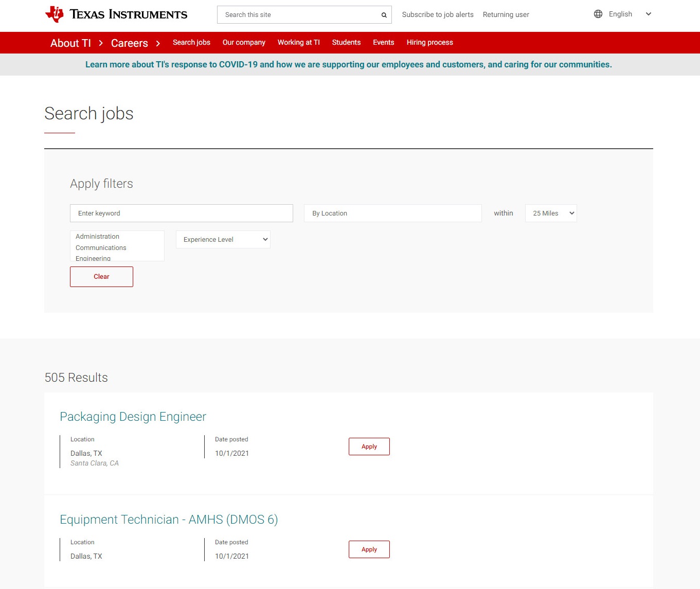Click the search magnifier icon
This screenshot has height=589, width=700.
click(384, 15)
